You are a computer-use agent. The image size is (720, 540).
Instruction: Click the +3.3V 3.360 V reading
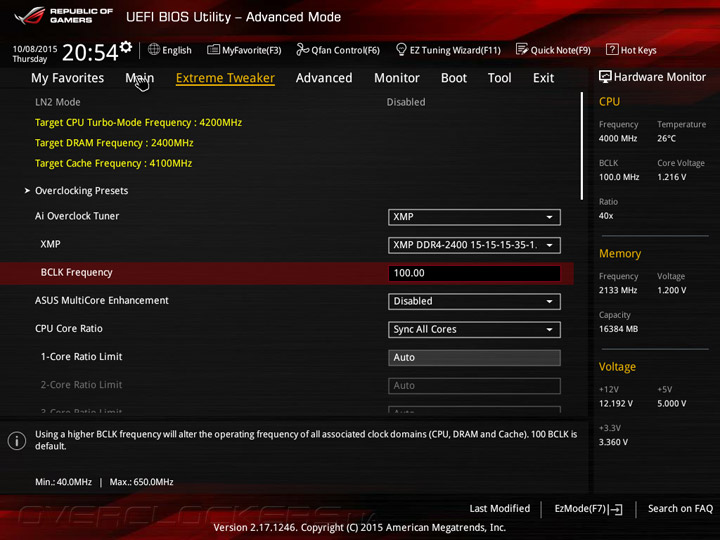pyautogui.click(x=613, y=442)
